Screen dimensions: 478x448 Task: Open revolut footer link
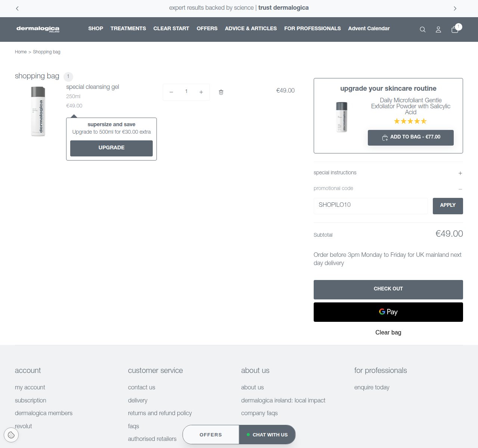tap(24, 426)
